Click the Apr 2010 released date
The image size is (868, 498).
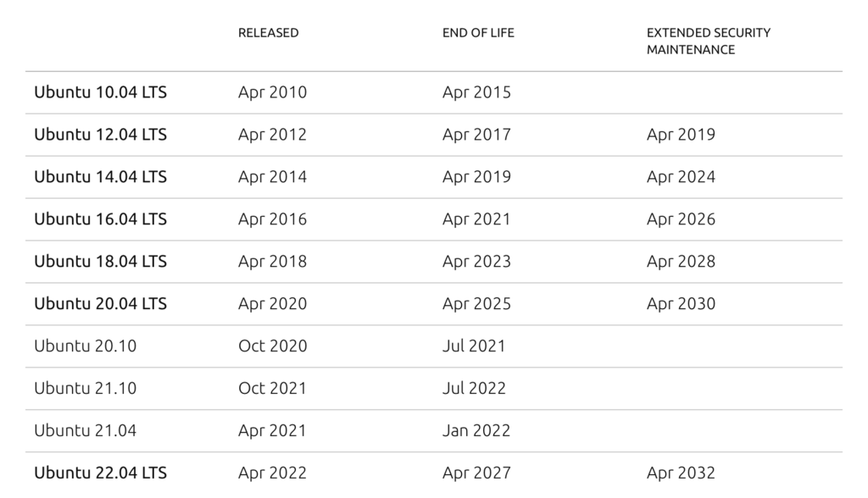point(272,92)
